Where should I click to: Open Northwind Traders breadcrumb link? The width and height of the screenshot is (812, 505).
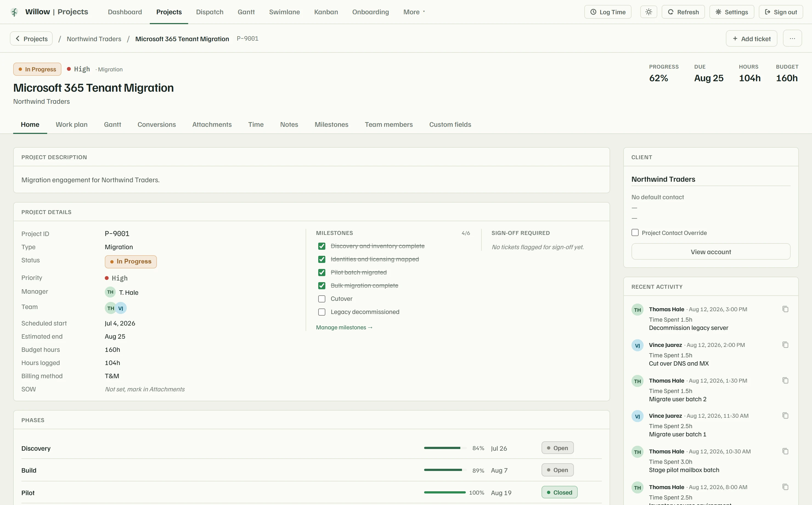coord(94,39)
